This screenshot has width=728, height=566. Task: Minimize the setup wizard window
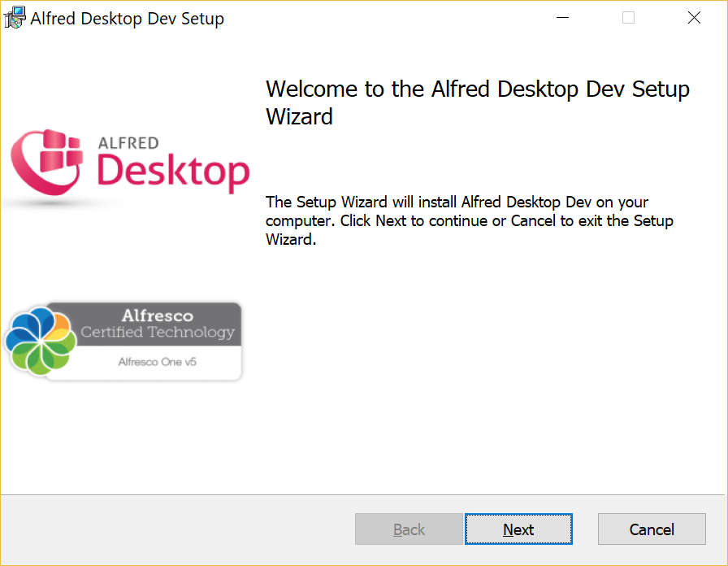click(562, 18)
